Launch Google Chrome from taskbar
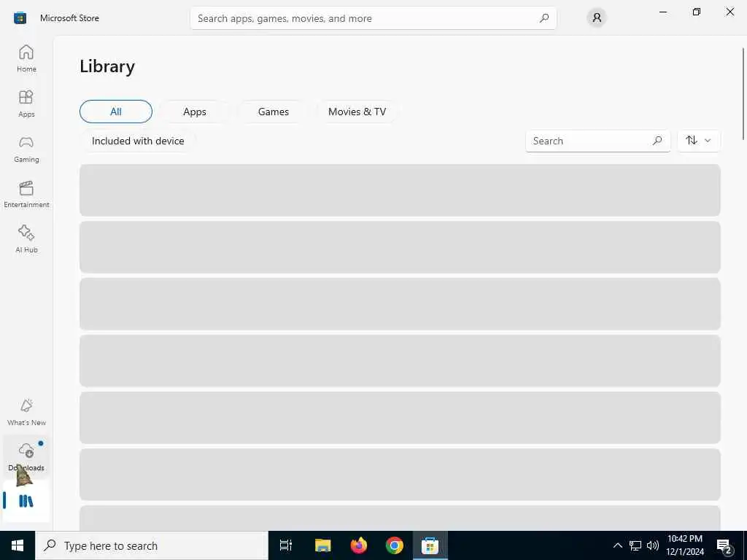The image size is (747, 560). point(395,545)
